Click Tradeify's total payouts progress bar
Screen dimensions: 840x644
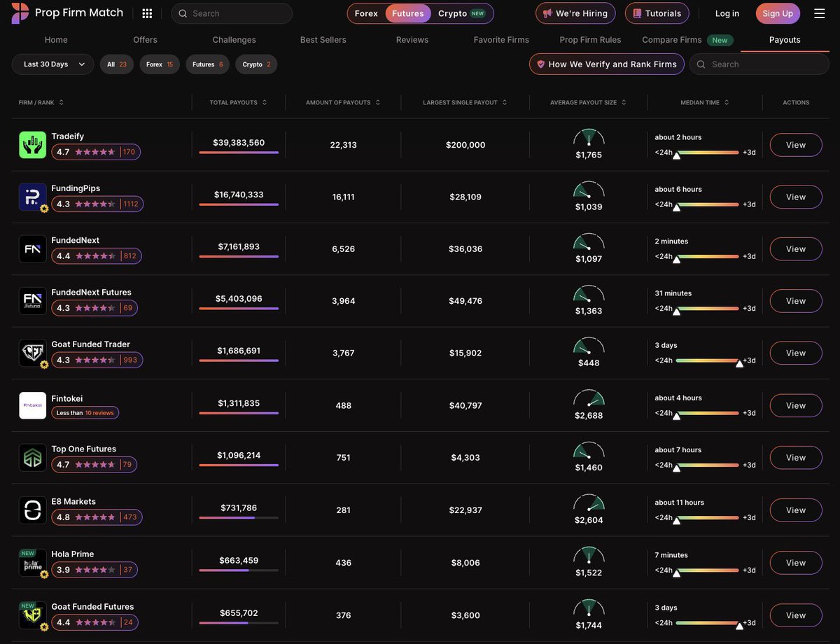pyautogui.click(x=239, y=153)
